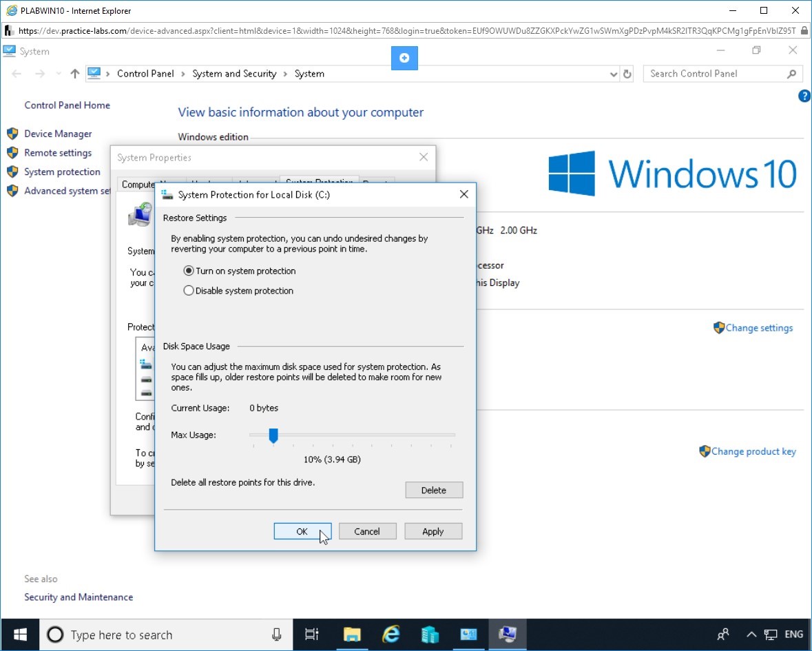Open Task View from taskbar
This screenshot has height=651, width=812.
click(312, 634)
